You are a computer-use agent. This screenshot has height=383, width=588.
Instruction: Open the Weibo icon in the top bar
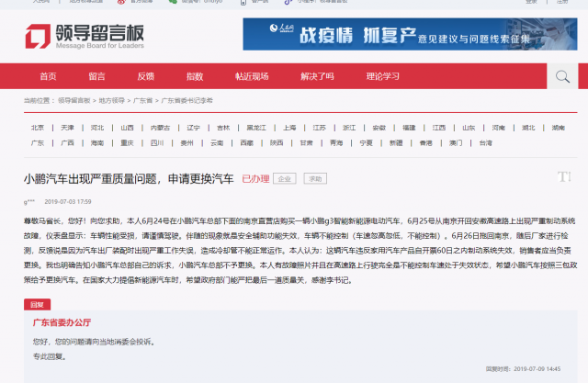tap(121, 2)
